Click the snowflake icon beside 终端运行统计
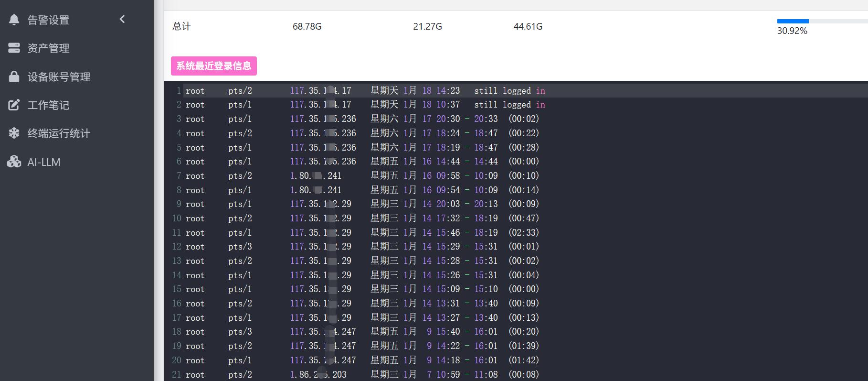 coord(14,133)
